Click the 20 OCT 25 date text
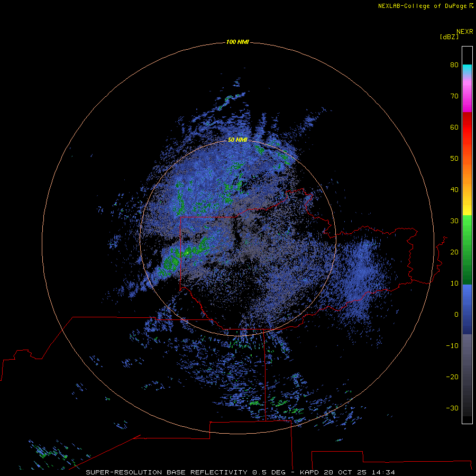476x476 pixels. coord(346,472)
